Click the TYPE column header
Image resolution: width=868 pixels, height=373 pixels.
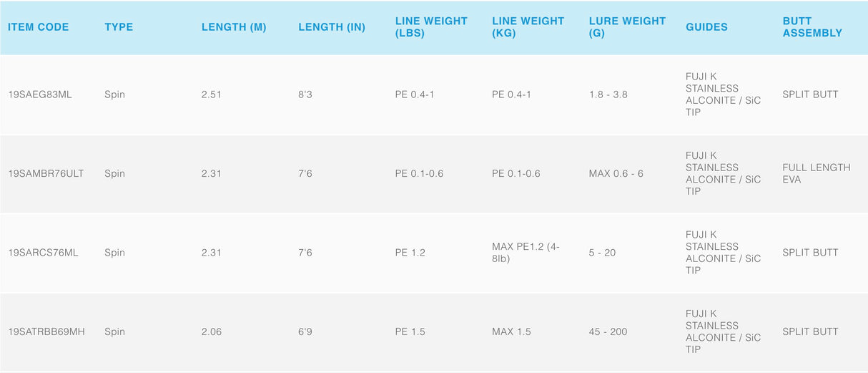pos(119,27)
